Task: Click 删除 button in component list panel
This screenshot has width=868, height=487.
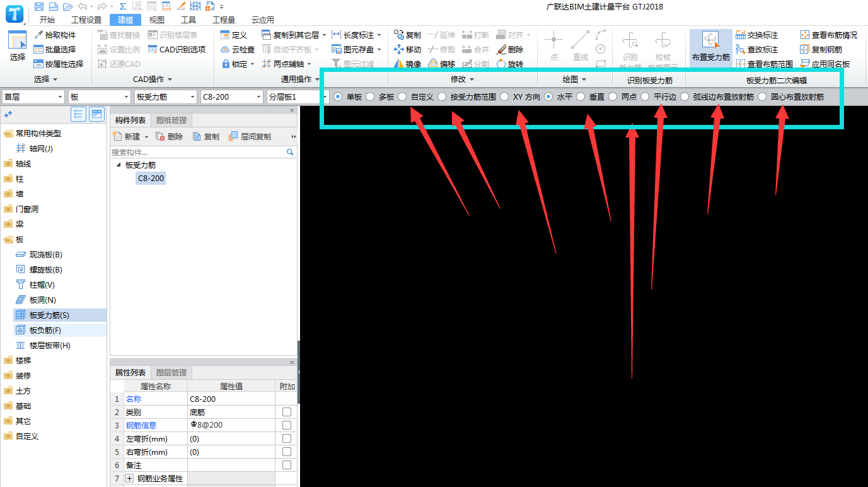Action: tap(170, 136)
